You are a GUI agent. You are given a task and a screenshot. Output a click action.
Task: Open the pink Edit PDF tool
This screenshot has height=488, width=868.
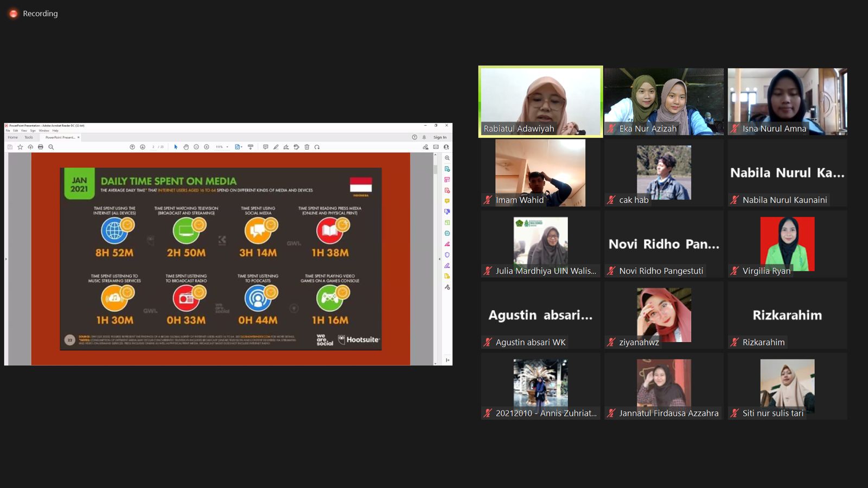(x=447, y=179)
